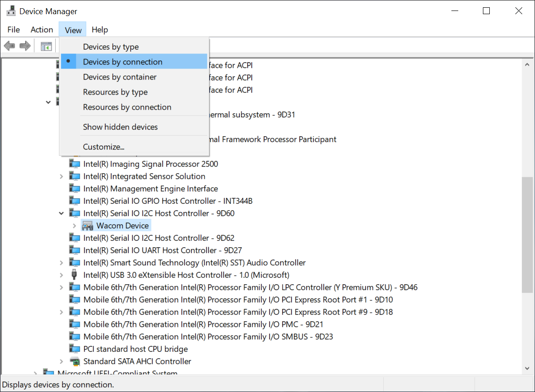This screenshot has width=535, height=392.
Task: Click the Back arrow toolbar icon
Action: [x=9, y=46]
